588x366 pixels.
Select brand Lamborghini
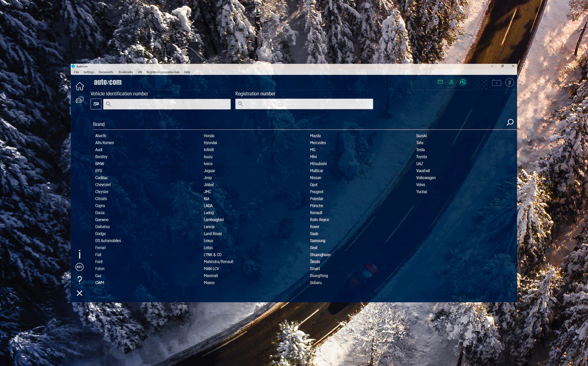214,220
